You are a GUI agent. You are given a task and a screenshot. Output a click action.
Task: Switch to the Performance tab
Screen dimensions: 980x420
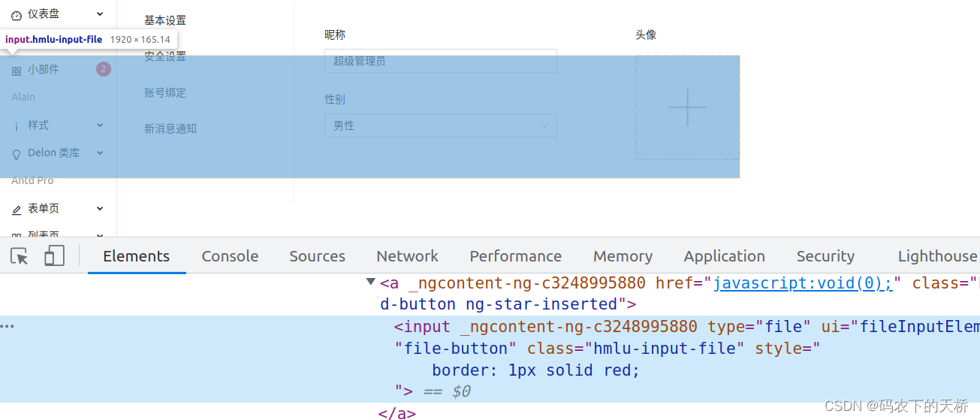coord(516,256)
